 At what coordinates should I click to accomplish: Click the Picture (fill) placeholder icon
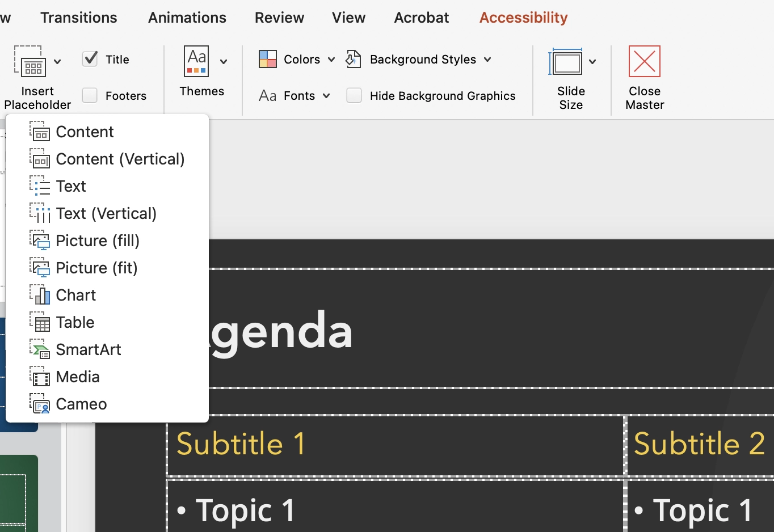pos(40,240)
